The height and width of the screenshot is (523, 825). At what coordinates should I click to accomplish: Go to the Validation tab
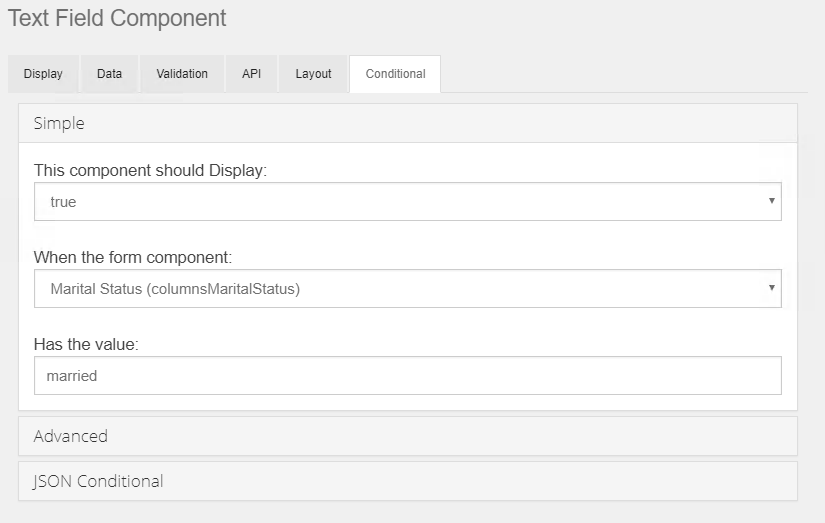pyautogui.click(x=182, y=74)
